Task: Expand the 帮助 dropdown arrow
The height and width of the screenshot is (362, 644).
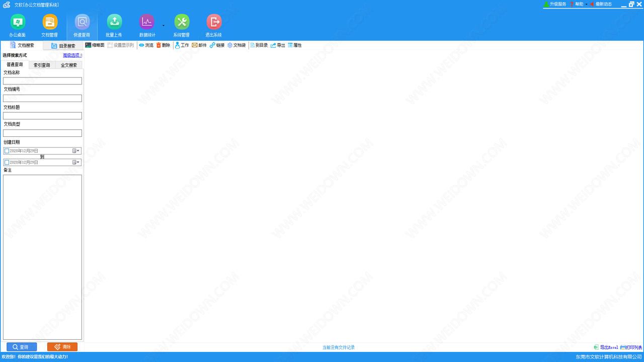Action: (586, 5)
